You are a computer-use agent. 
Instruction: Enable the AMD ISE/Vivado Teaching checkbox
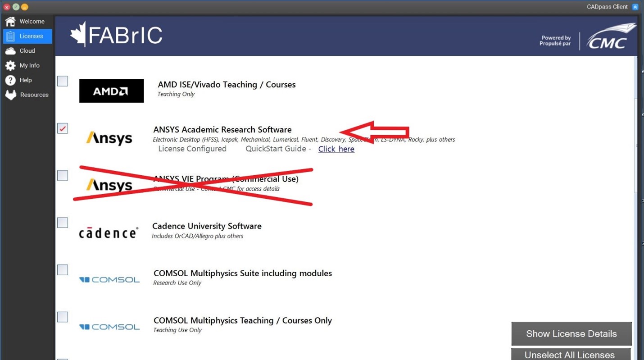(62, 81)
